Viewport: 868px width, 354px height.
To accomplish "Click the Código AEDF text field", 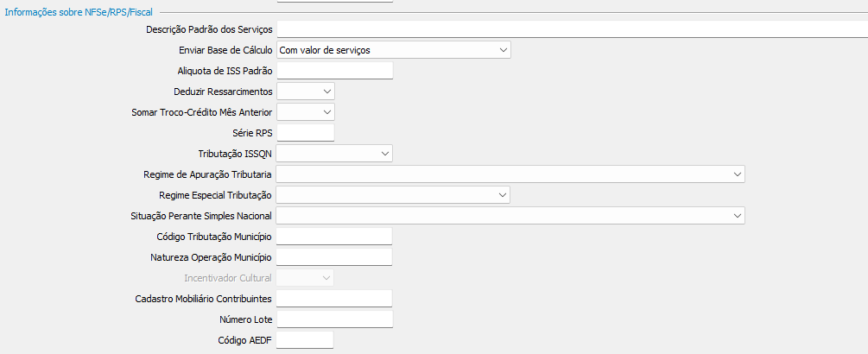I will tap(305, 340).
